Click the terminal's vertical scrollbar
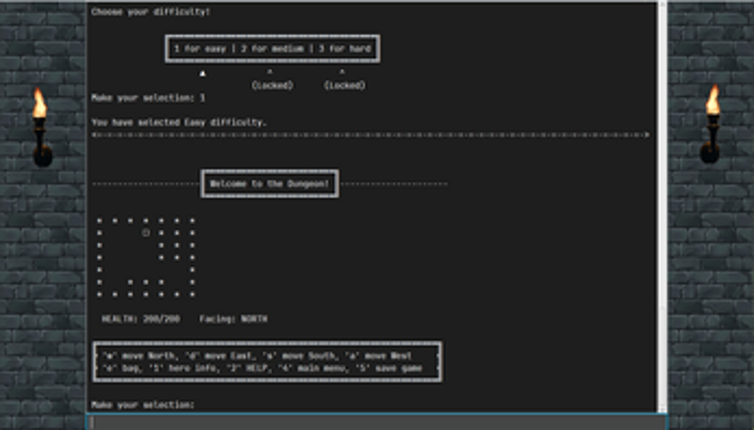 click(662, 207)
